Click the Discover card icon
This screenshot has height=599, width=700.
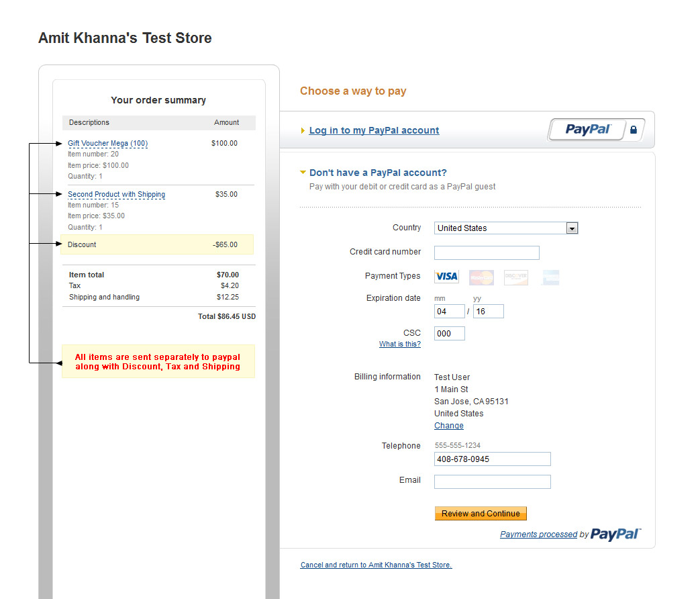tap(516, 277)
